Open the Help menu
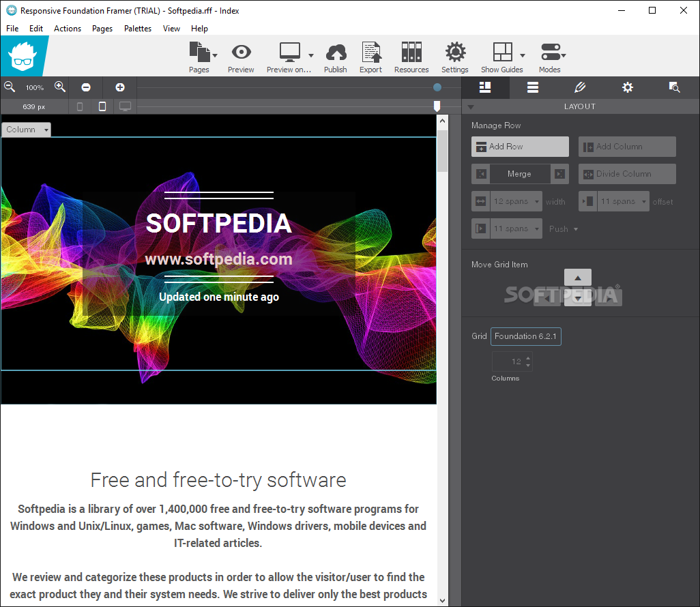 pyautogui.click(x=199, y=29)
